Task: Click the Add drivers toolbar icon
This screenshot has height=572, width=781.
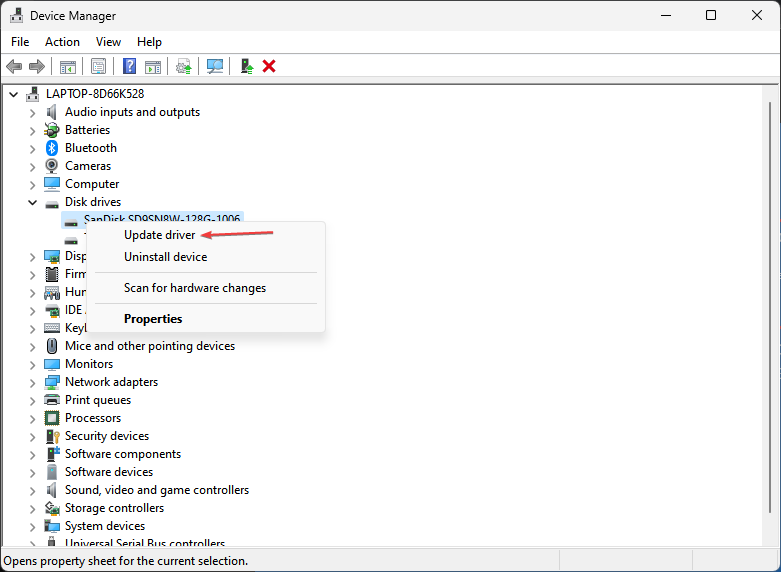Action: coord(246,66)
